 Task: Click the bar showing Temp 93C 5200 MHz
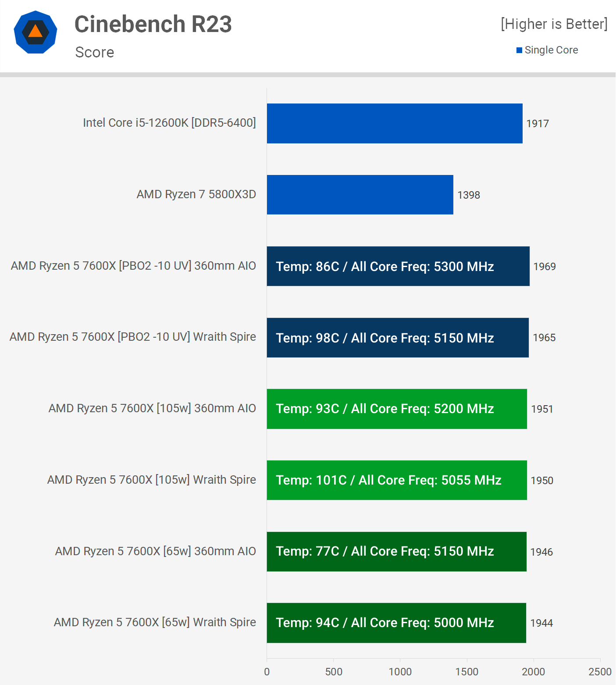click(x=397, y=409)
